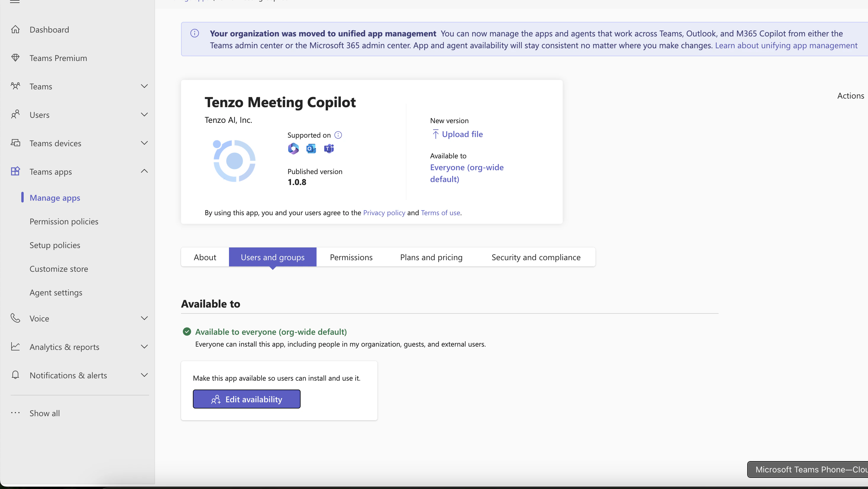Click the Upload file link
The height and width of the screenshot is (489, 868).
(x=462, y=134)
